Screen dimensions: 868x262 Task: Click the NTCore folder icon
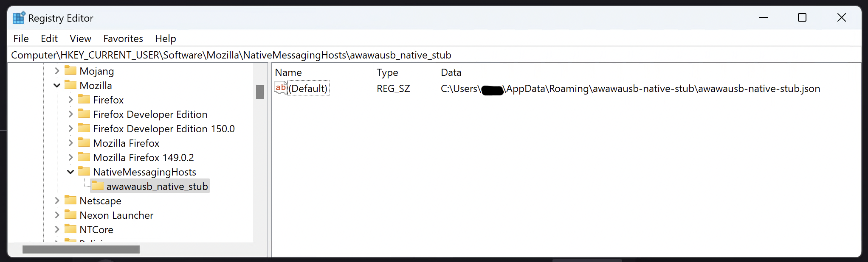[x=70, y=229]
